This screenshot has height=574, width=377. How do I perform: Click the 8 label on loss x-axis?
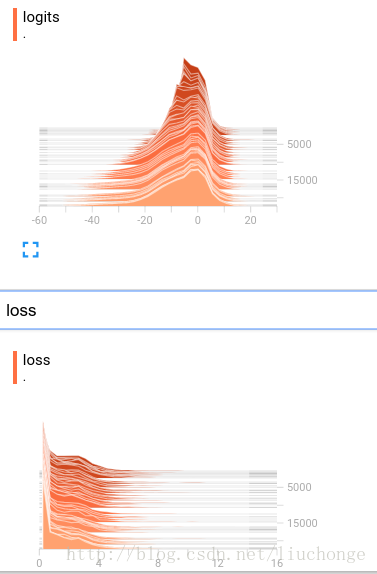coord(158,563)
